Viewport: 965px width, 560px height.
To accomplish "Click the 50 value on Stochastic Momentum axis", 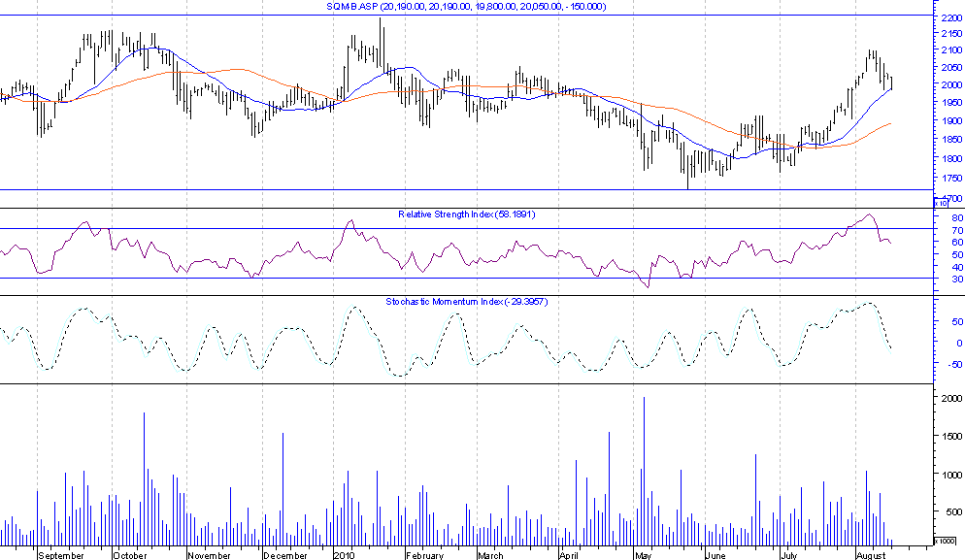I will (x=957, y=322).
